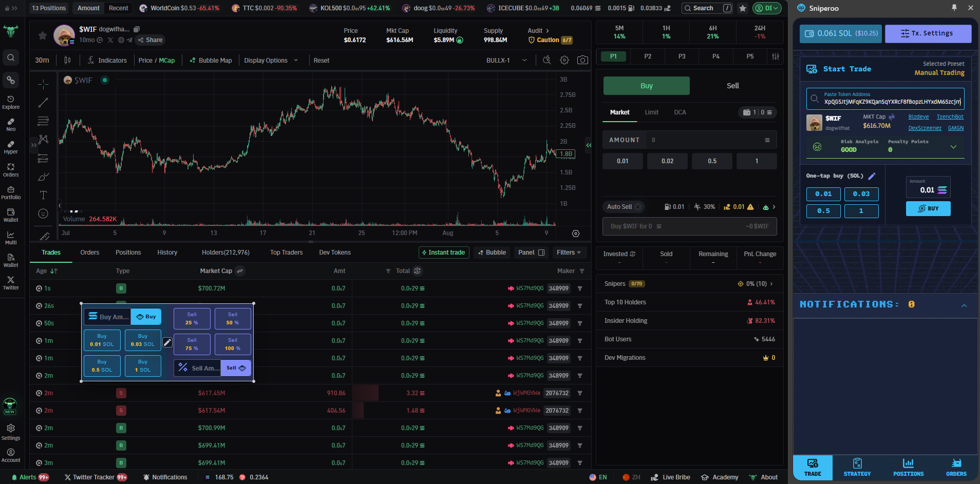Viewport: 980px width, 484px height.
Task: Edit Sniperoo one-tap buy amounts
Action: pos(872,176)
